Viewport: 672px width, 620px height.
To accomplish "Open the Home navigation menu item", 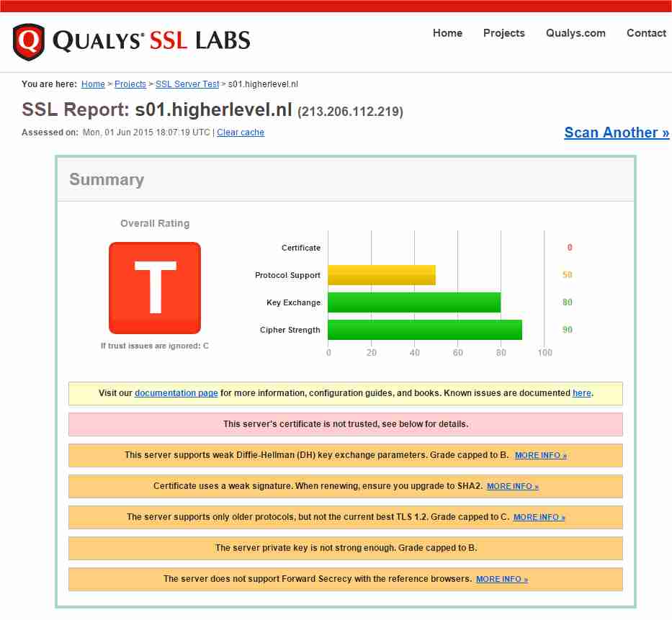I will pyautogui.click(x=447, y=33).
